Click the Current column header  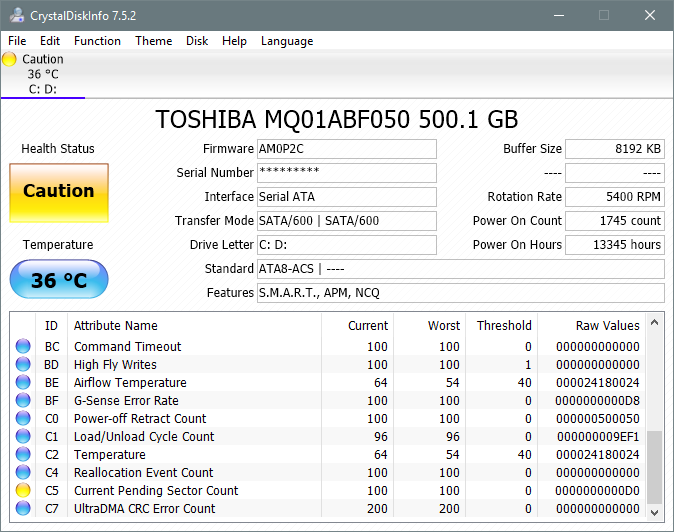(357, 325)
